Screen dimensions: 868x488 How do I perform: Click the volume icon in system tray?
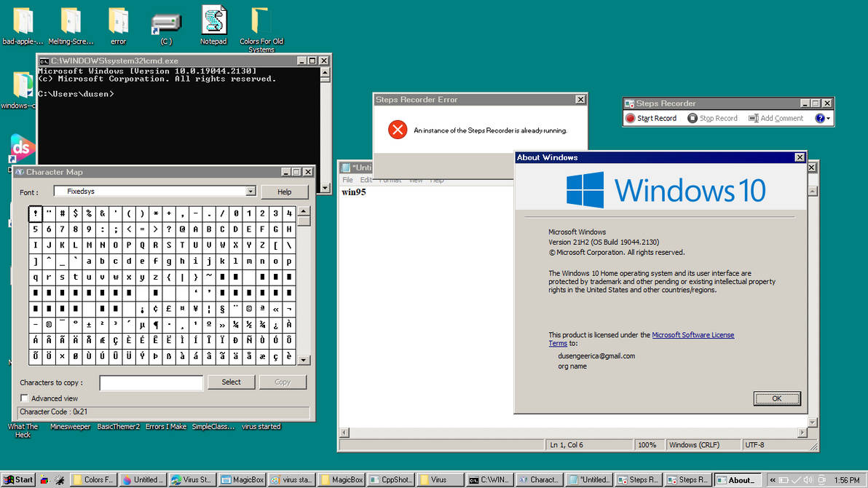coord(809,480)
